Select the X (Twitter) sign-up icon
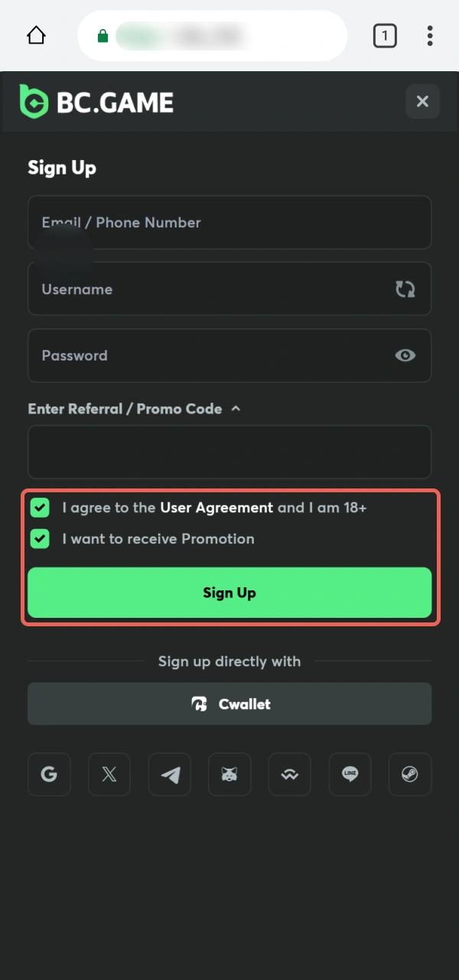Image resolution: width=459 pixels, height=980 pixels. coord(109,774)
